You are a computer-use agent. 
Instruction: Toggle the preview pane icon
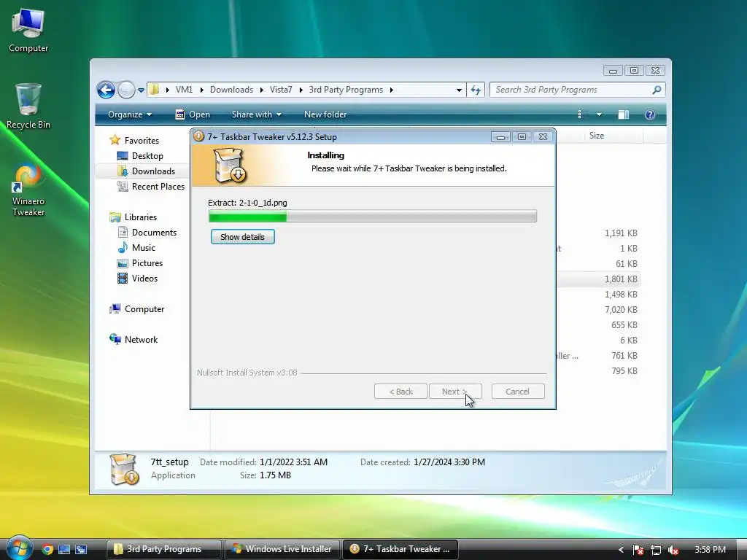point(624,114)
